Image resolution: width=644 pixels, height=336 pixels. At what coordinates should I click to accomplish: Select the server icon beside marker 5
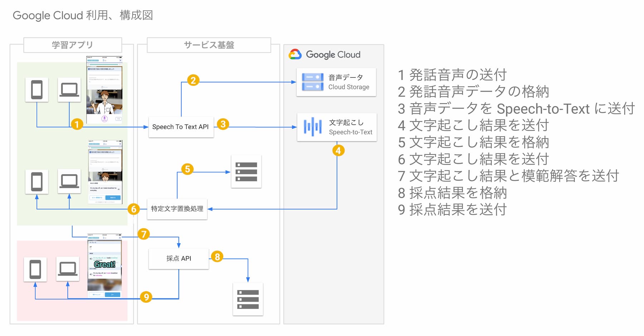(246, 172)
